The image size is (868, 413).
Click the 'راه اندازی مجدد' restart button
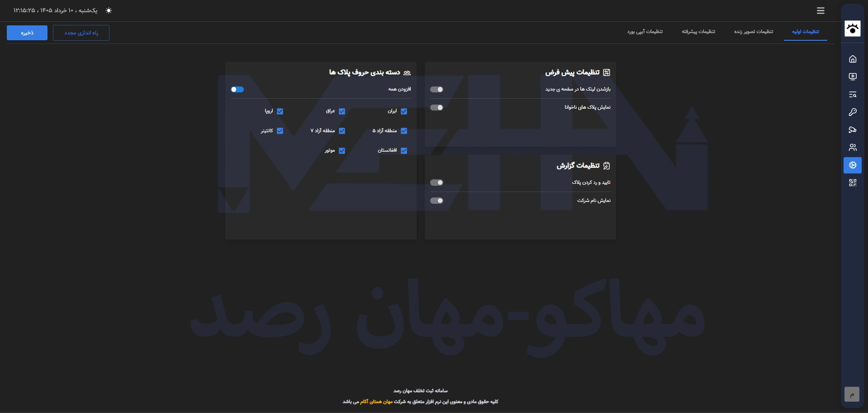pos(81,33)
